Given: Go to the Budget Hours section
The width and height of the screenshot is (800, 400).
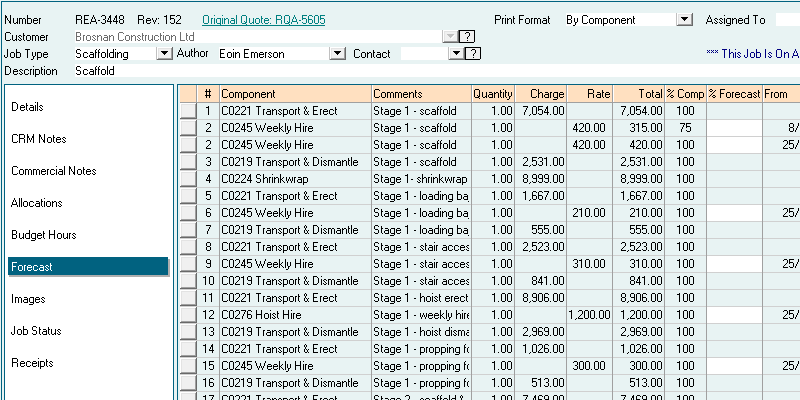Looking at the screenshot, I should pyautogui.click(x=43, y=235).
